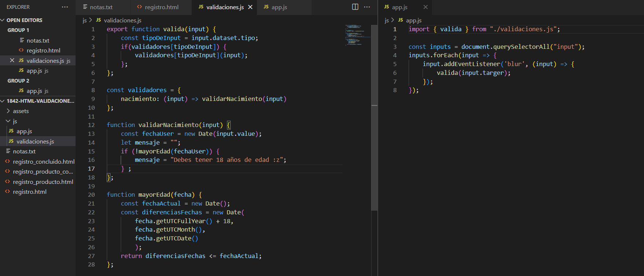This screenshot has height=276, width=644.
Task: Click 'return diferenciasFechas' on line 27
Action: [x=163, y=256]
